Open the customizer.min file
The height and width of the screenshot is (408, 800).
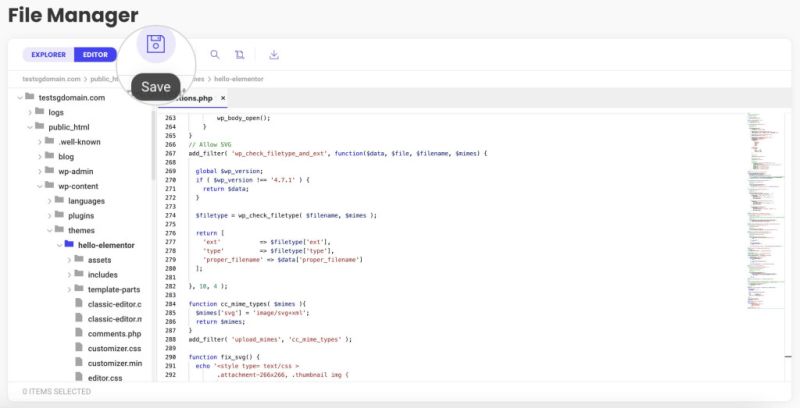click(115, 364)
